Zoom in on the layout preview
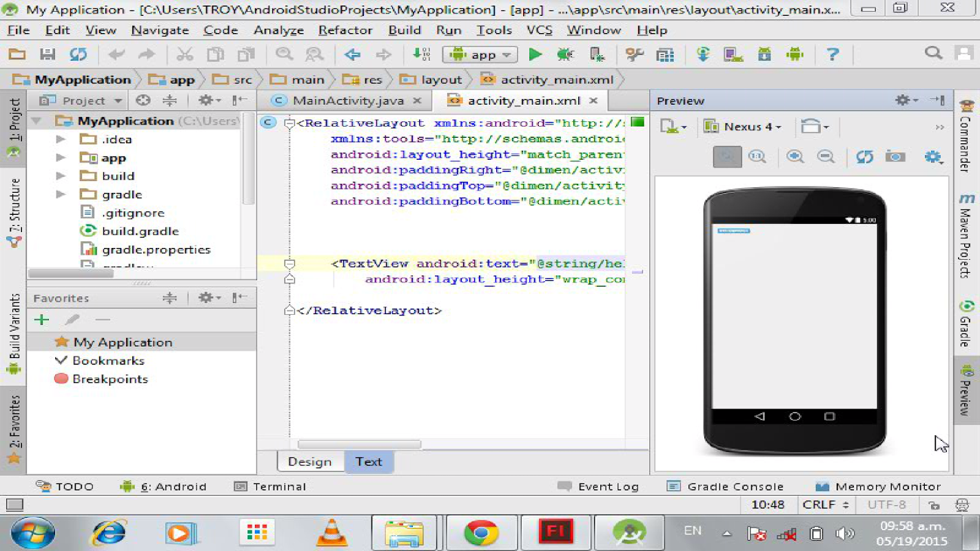 pyautogui.click(x=795, y=157)
